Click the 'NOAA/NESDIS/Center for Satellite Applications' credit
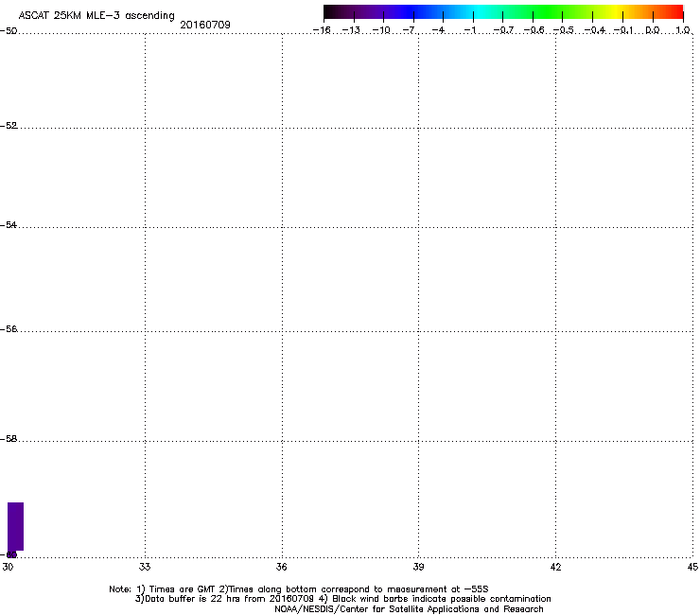The height and width of the screenshot is (615, 700). click(409, 609)
